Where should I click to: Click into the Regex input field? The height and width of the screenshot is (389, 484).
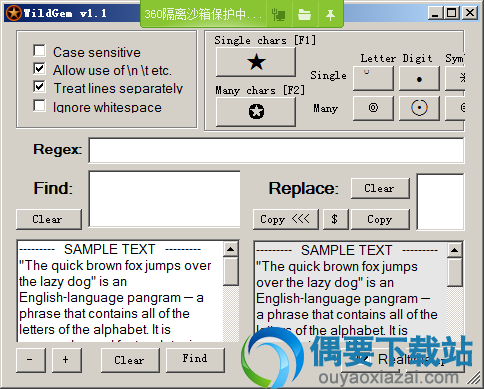pyautogui.click(x=276, y=150)
